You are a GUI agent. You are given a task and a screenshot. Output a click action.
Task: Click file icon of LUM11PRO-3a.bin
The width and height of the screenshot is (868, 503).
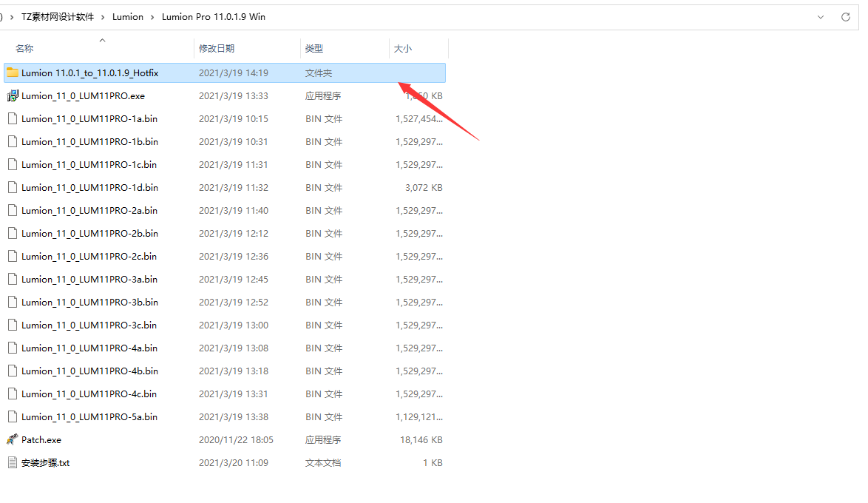tap(12, 279)
